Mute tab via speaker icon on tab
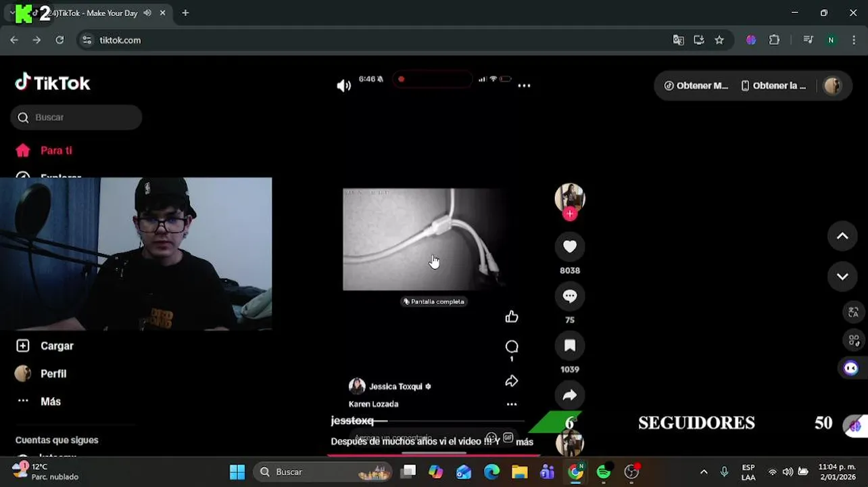868x487 pixels. (x=147, y=13)
